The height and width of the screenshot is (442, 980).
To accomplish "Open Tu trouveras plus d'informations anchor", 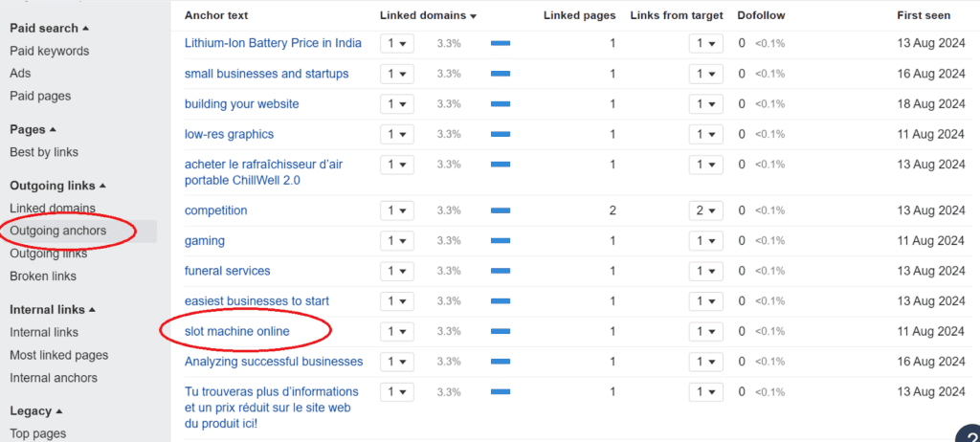I will coord(272,408).
